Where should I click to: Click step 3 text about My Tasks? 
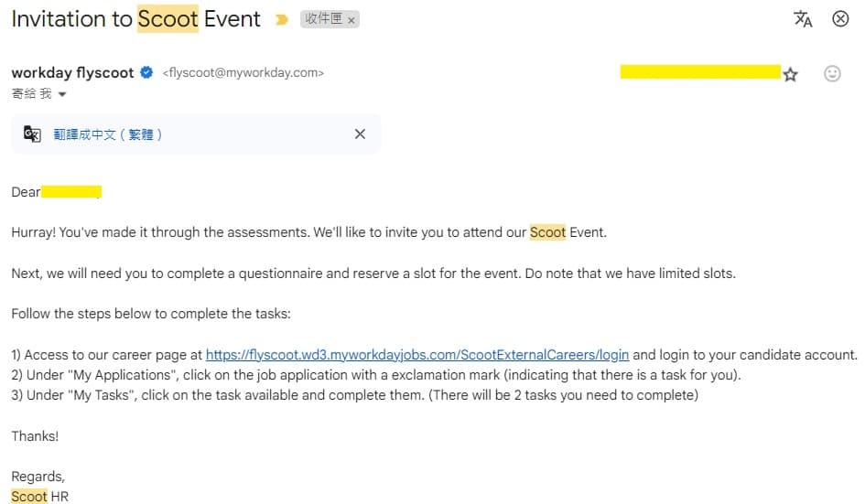coord(355,395)
